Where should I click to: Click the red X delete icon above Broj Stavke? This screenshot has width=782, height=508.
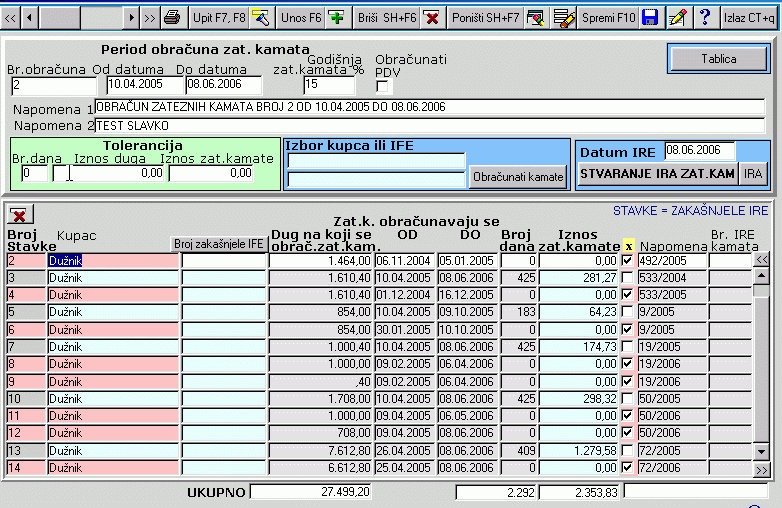point(20,215)
